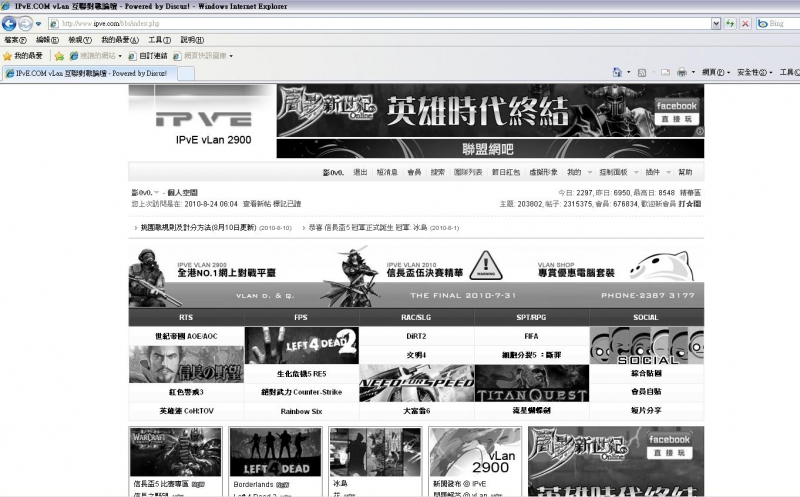Click the add-to-favorites-bar star icon
This screenshot has width=800, height=497.
point(59,56)
